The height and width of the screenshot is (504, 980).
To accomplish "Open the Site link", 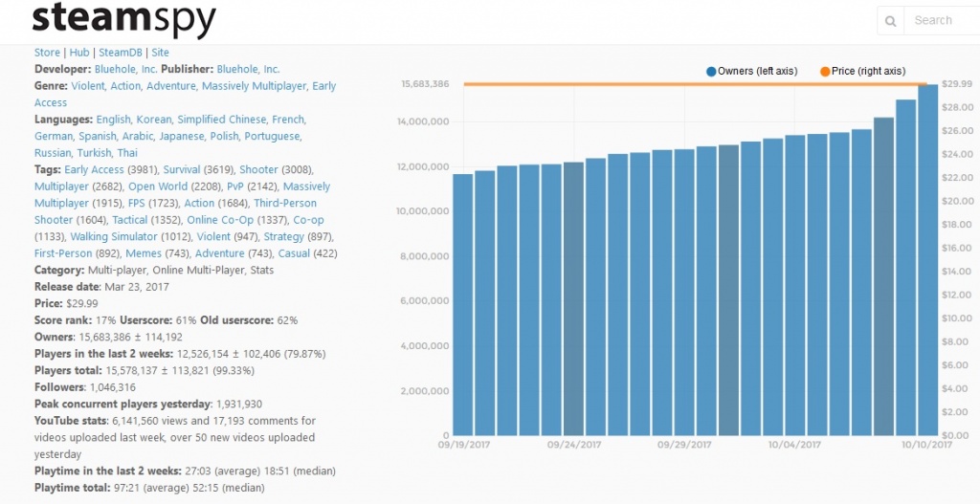I will click(160, 53).
